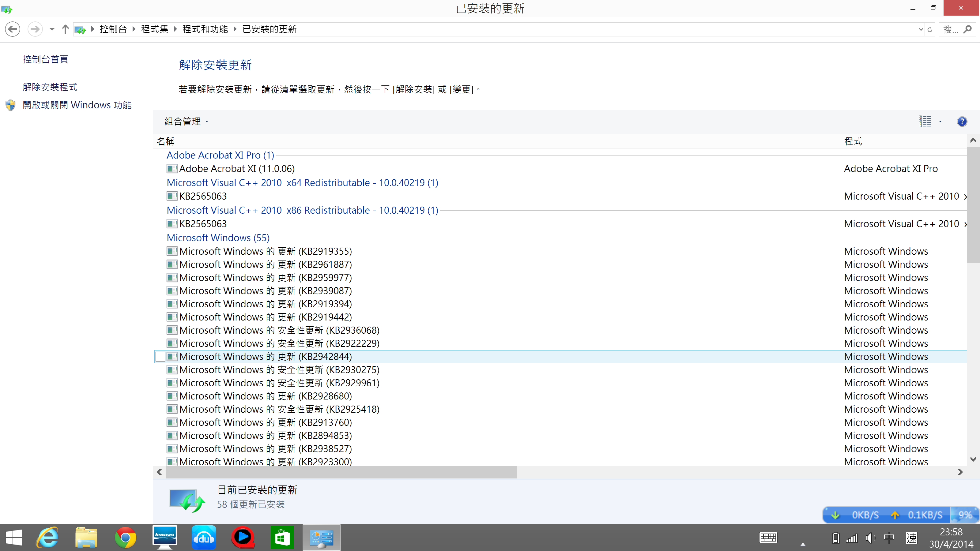Expand the arrow after 控制台 breadcrumb
The image size is (980, 551).
pos(134,29)
